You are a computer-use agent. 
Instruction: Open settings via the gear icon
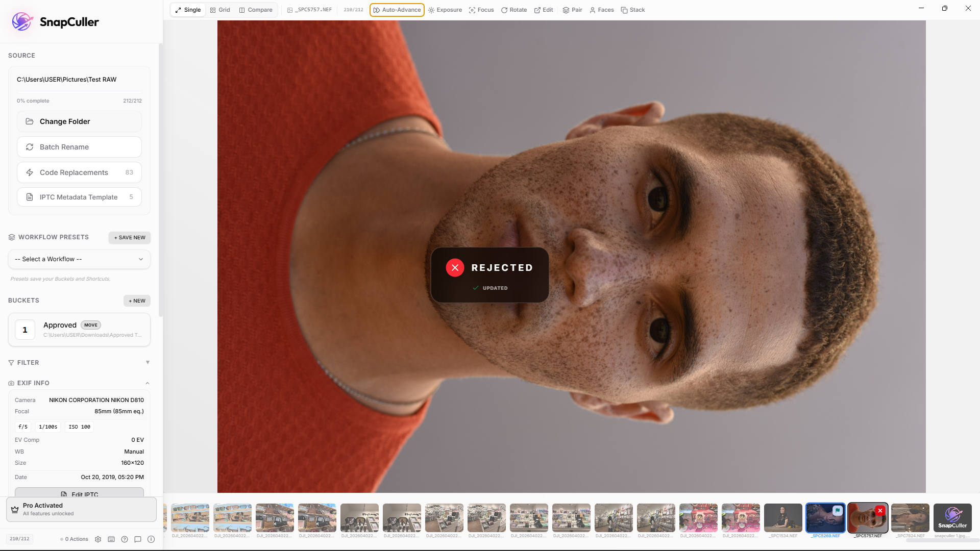click(98, 539)
